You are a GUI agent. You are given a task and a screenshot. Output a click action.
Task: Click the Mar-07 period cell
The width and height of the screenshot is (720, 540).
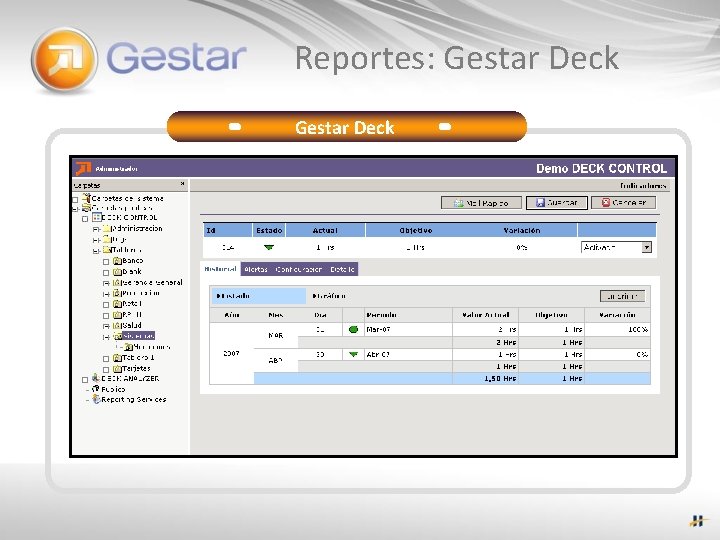point(408,329)
